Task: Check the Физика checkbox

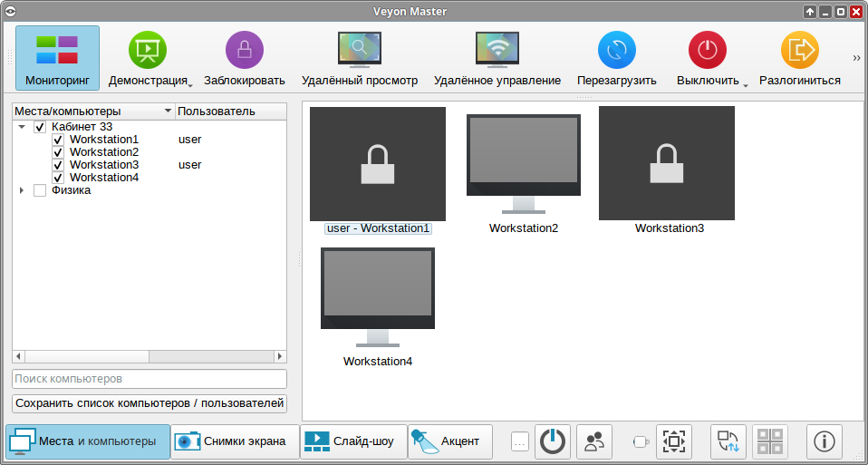Action: click(x=40, y=190)
